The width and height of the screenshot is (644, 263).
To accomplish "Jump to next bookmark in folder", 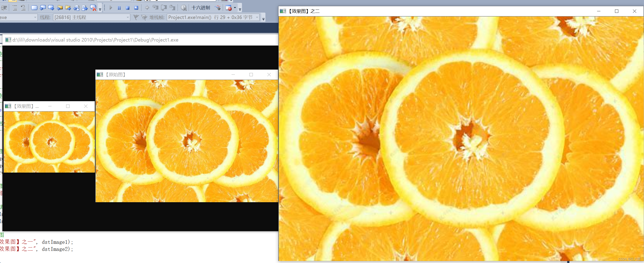I will pos(68,8).
